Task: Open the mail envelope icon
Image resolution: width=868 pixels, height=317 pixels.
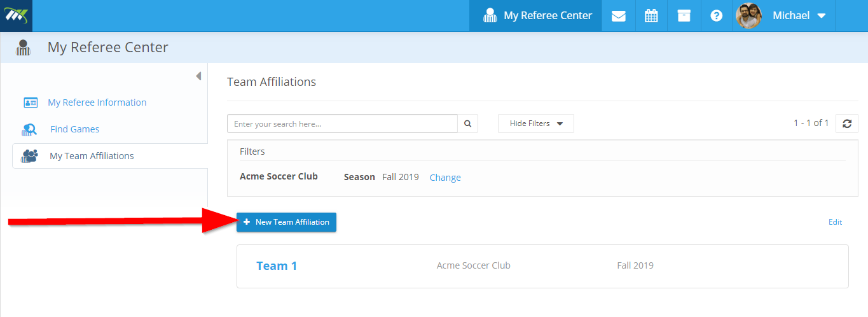Action: [x=618, y=16]
